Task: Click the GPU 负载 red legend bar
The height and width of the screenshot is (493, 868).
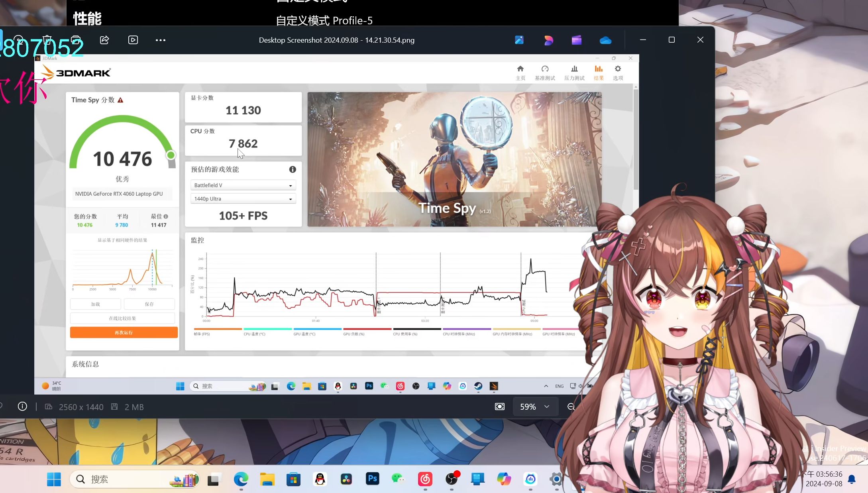Action: coord(367,329)
